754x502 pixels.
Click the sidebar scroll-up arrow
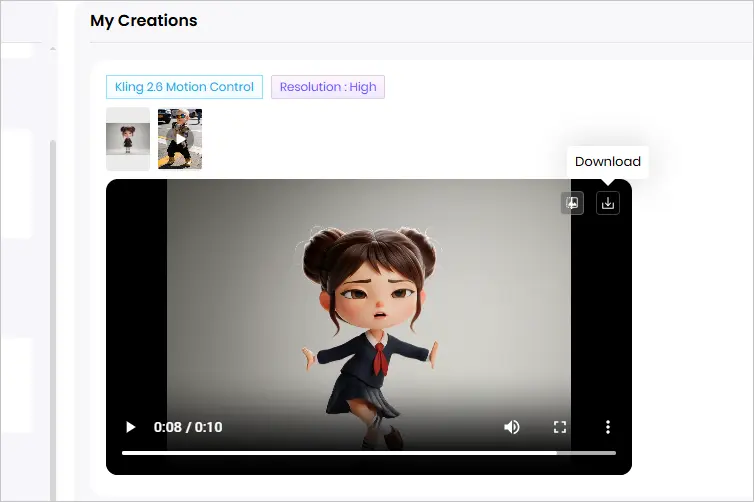(x=53, y=49)
